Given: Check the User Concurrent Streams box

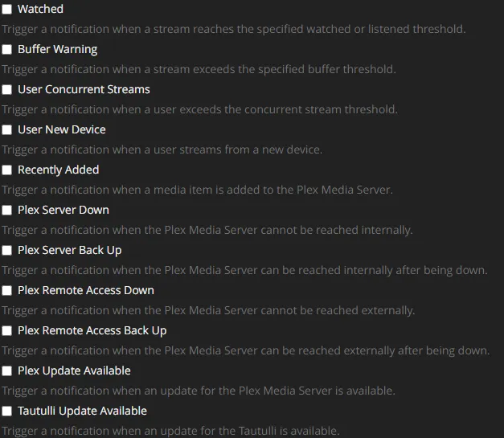Looking at the screenshot, I should pos(7,89).
